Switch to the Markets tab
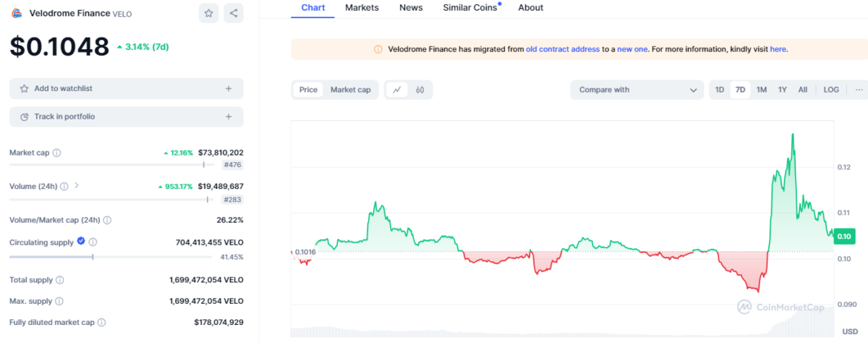 point(362,8)
